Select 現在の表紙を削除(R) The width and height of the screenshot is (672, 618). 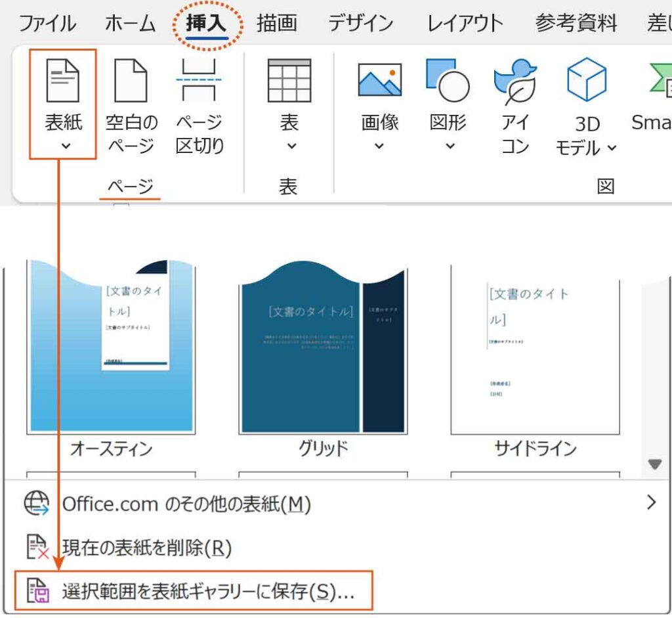click(x=146, y=547)
